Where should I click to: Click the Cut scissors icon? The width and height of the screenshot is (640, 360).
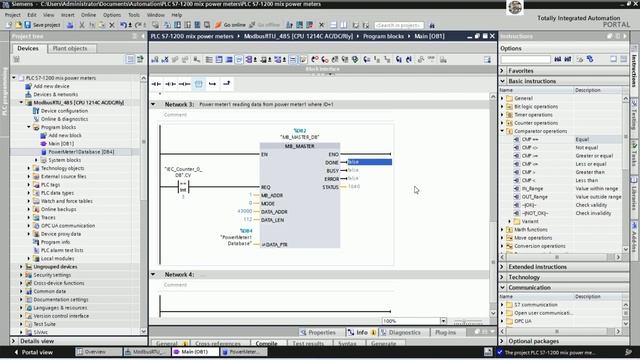(82, 25)
